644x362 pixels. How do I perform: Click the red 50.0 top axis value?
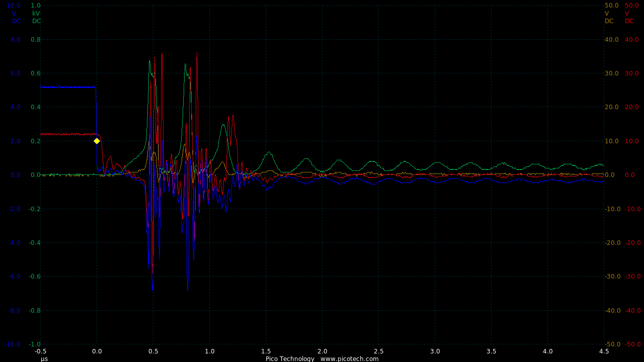click(x=632, y=6)
